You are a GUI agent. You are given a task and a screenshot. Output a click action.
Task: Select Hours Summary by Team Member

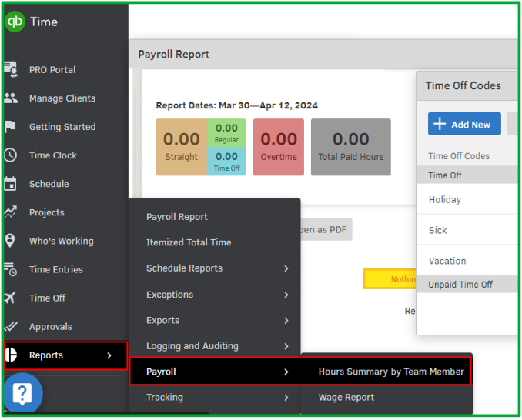pos(391,372)
